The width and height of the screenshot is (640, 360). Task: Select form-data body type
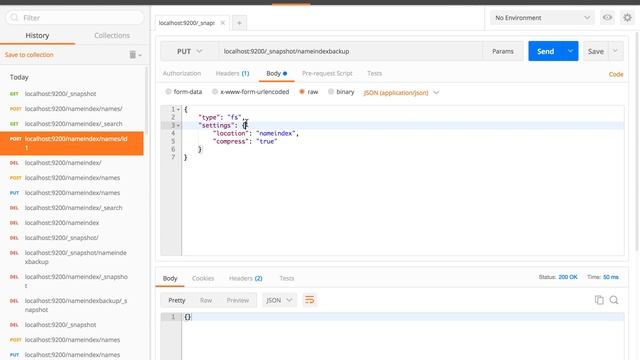168,92
